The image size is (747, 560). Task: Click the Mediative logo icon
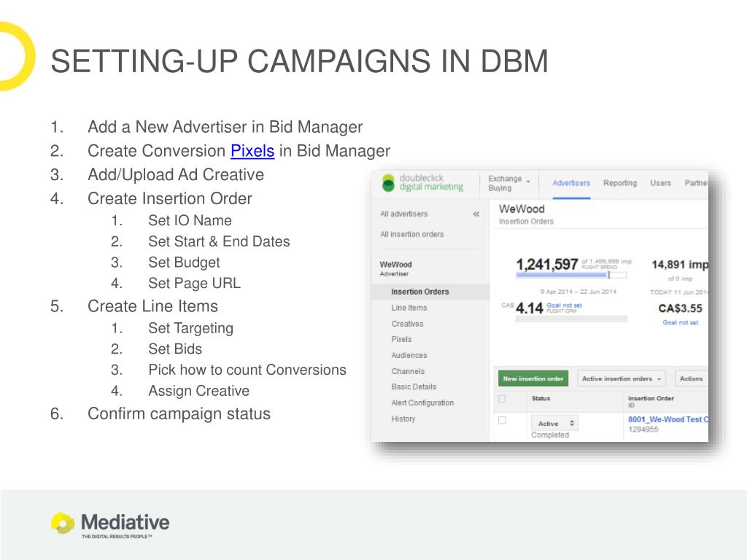63,524
